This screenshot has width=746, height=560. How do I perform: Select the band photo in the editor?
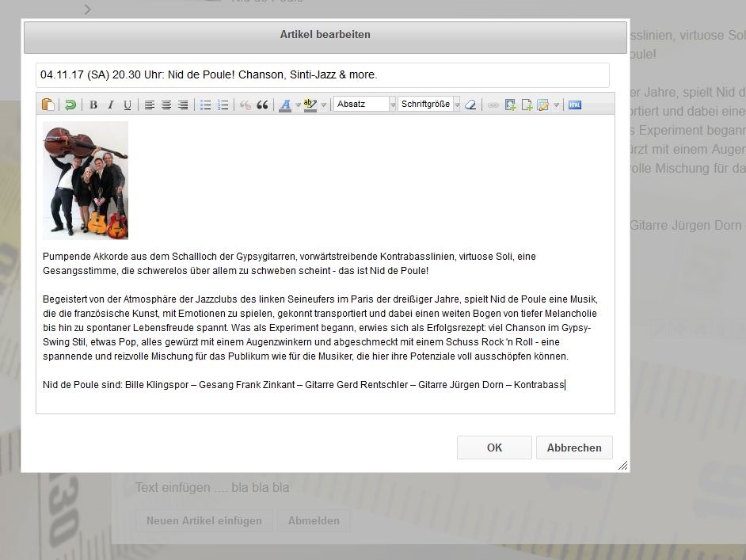coord(86,181)
